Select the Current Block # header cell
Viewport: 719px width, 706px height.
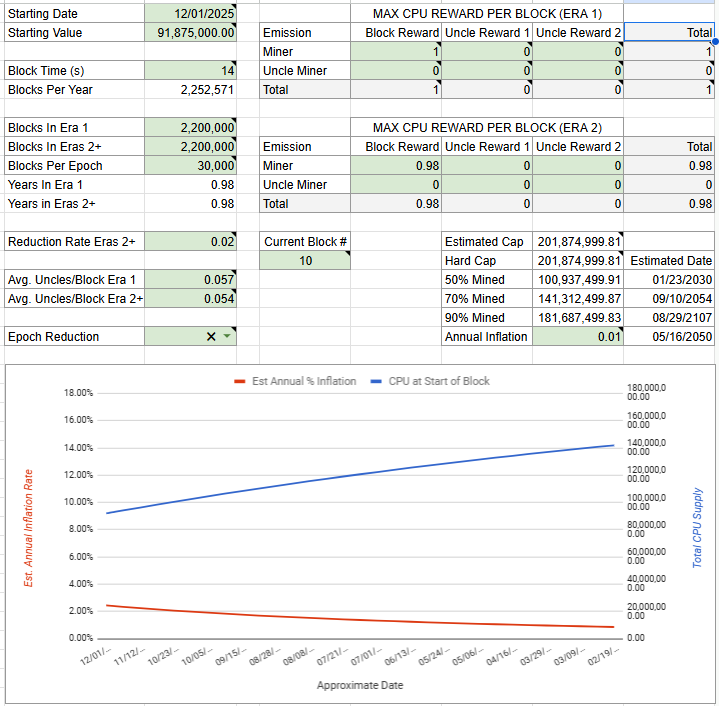coord(305,242)
